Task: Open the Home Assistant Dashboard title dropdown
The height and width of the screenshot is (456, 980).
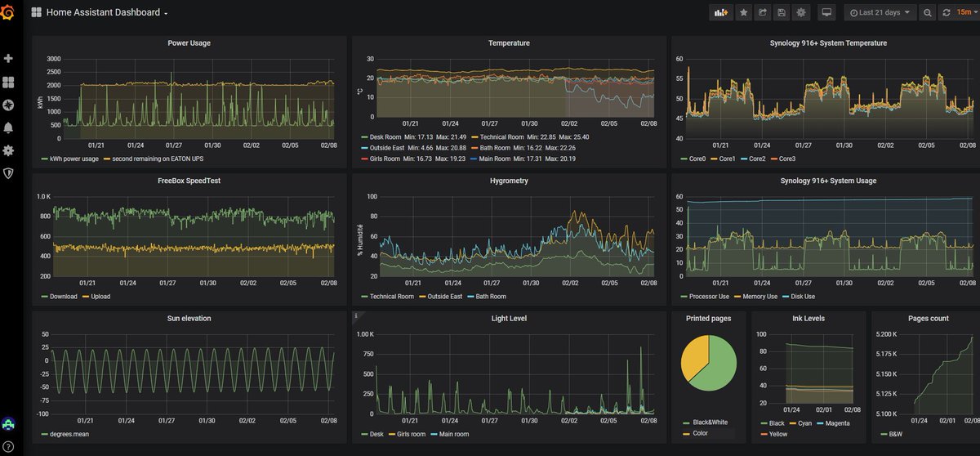Action: (107, 13)
